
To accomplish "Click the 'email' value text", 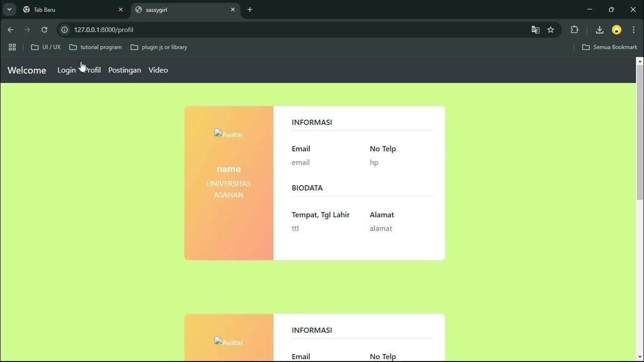I will (301, 162).
